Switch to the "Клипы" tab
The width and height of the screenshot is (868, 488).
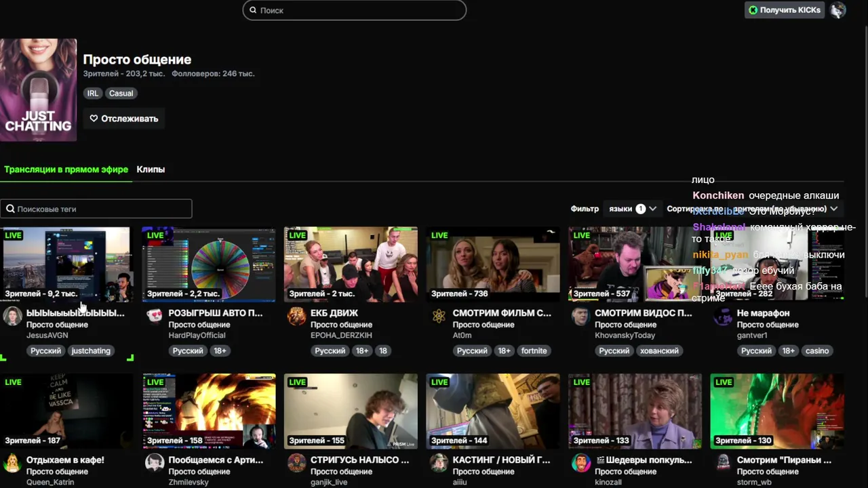click(x=151, y=169)
